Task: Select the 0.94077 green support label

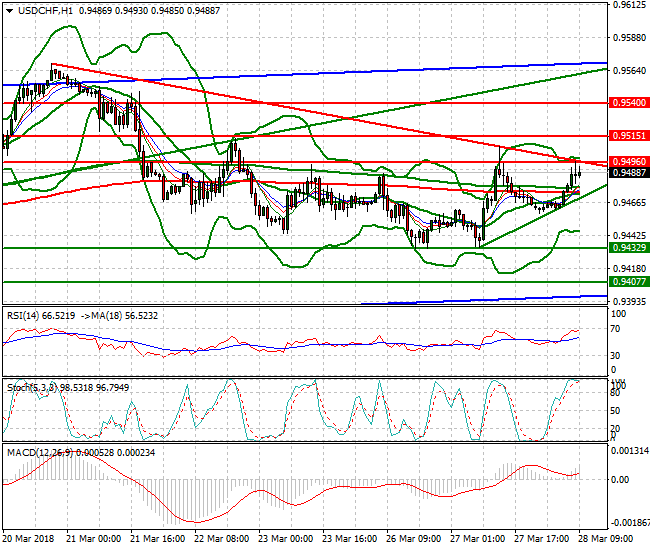Action: tap(629, 282)
